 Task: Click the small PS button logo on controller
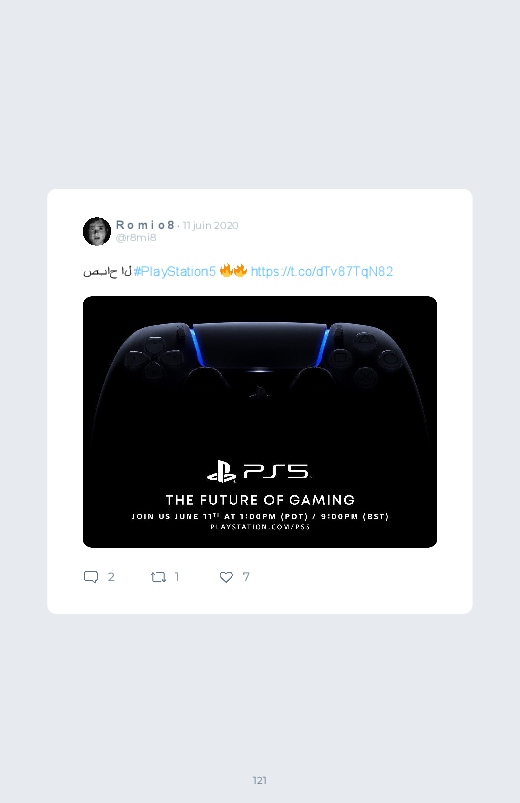tap(260, 392)
